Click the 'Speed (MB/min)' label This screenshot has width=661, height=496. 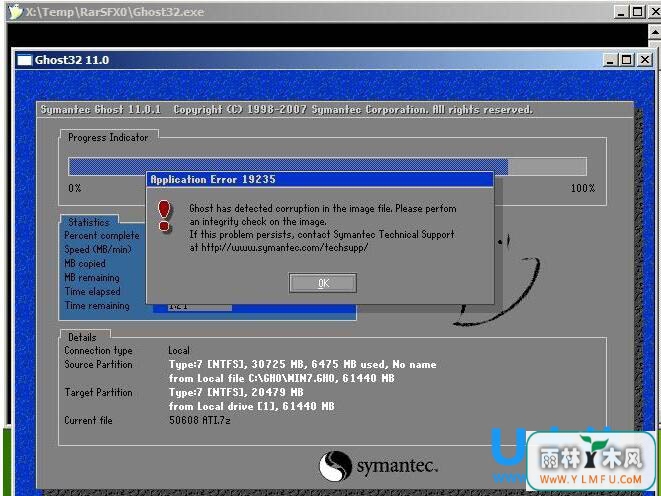[x=98, y=249]
